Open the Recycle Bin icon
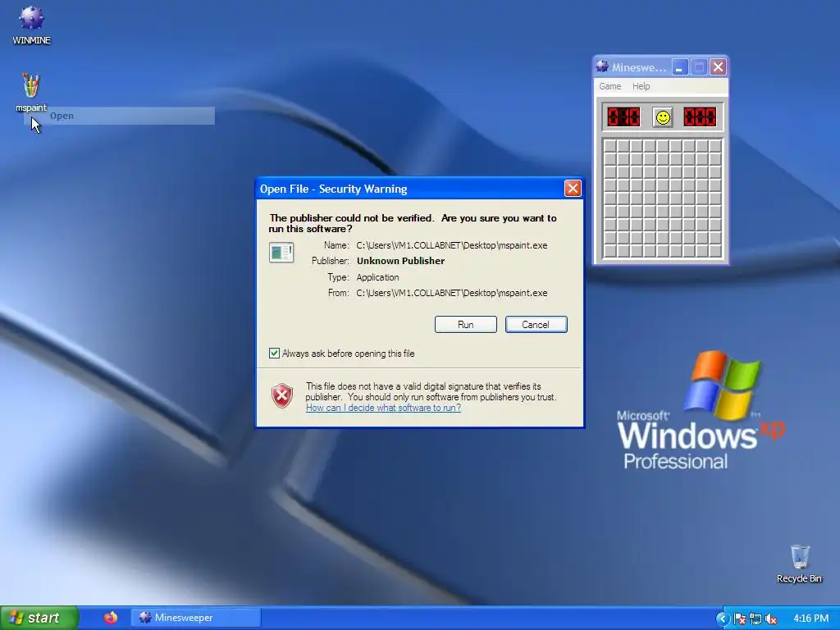 (x=799, y=564)
